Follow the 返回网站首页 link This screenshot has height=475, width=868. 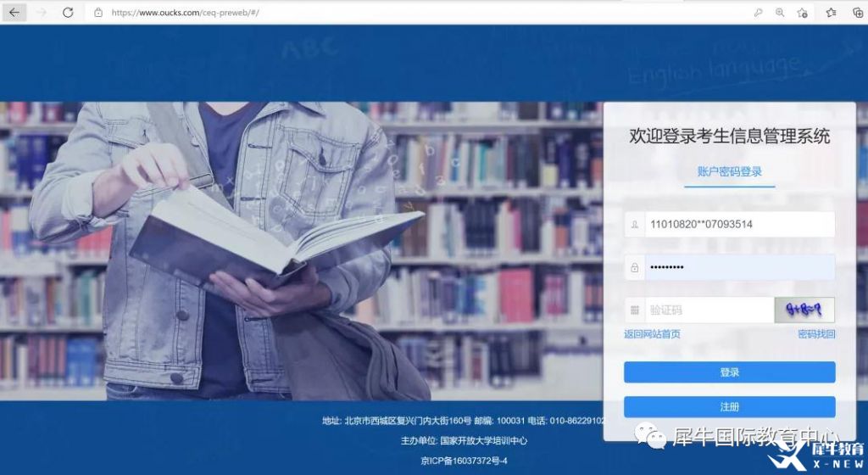coord(652,334)
